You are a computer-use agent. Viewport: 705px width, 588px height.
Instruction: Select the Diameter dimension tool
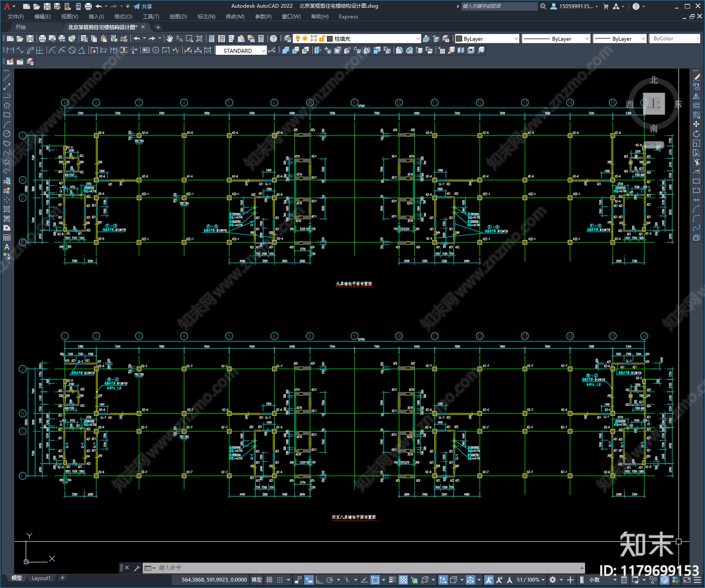click(72, 50)
